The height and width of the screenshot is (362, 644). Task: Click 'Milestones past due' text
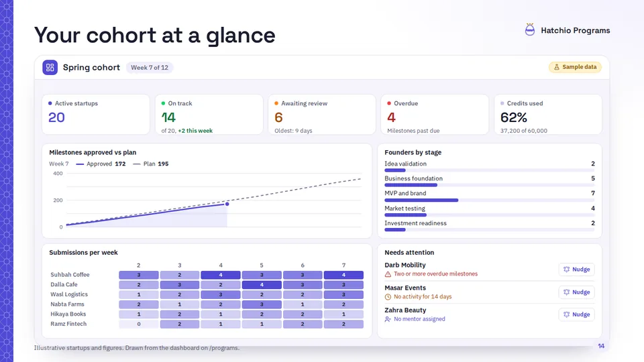point(413,131)
